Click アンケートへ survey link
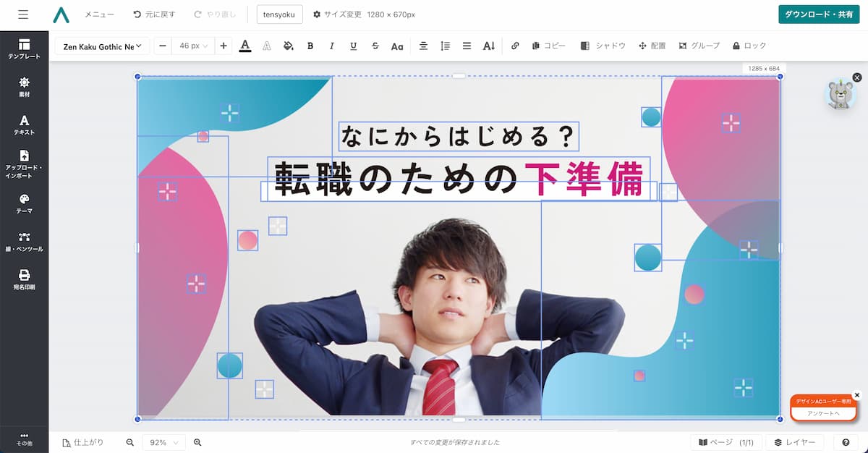This screenshot has height=453, width=868. coord(825,413)
